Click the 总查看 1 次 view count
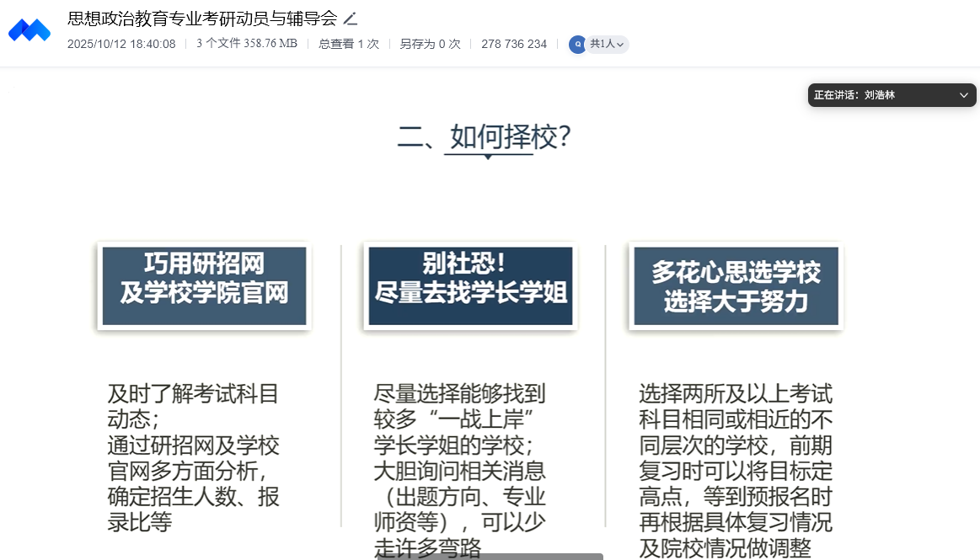 pos(349,44)
